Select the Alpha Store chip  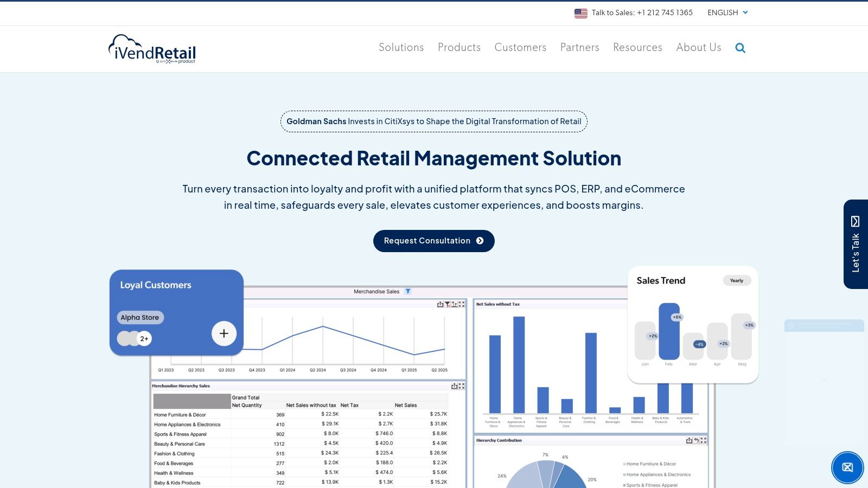(140, 317)
